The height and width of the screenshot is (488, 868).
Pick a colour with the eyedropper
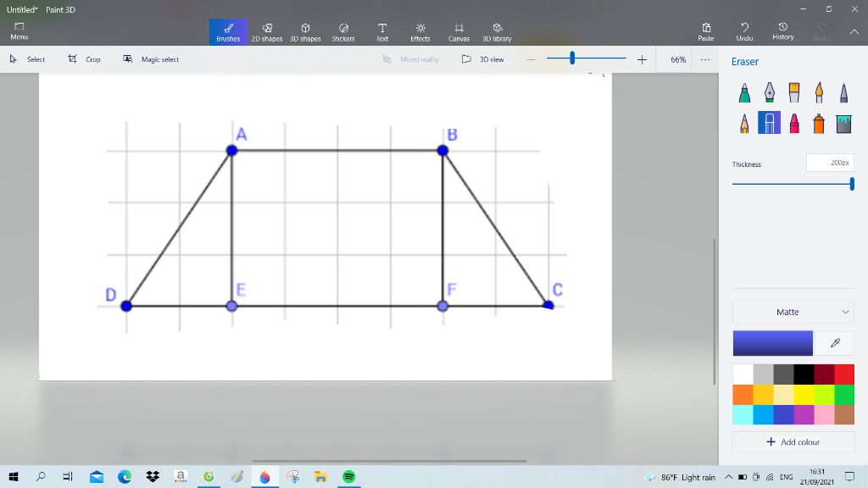(835, 343)
